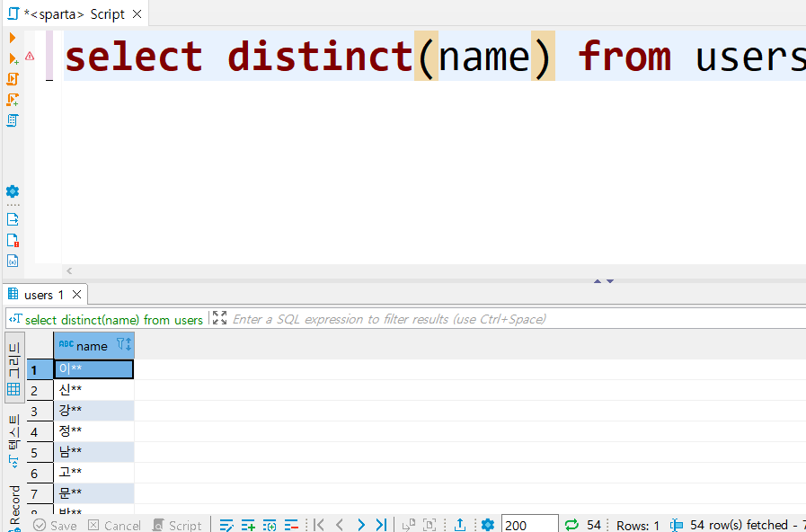Show the execution log icon with red badge
This screenshot has height=532, width=806.
tap(13, 240)
